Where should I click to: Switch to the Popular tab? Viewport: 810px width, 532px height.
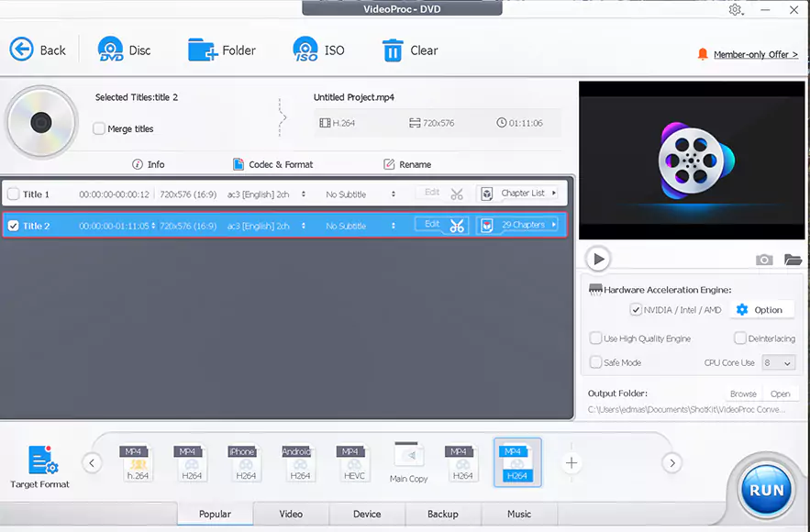(x=215, y=514)
